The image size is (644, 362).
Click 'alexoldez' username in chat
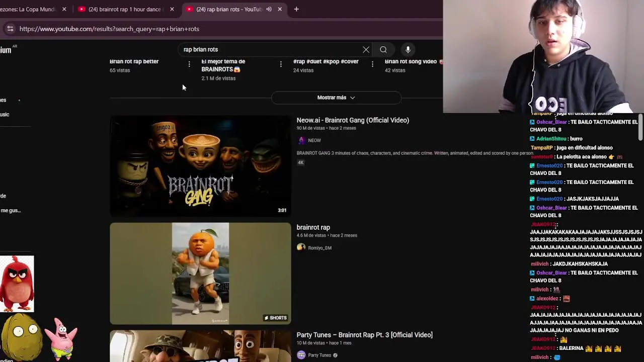(547, 299)
